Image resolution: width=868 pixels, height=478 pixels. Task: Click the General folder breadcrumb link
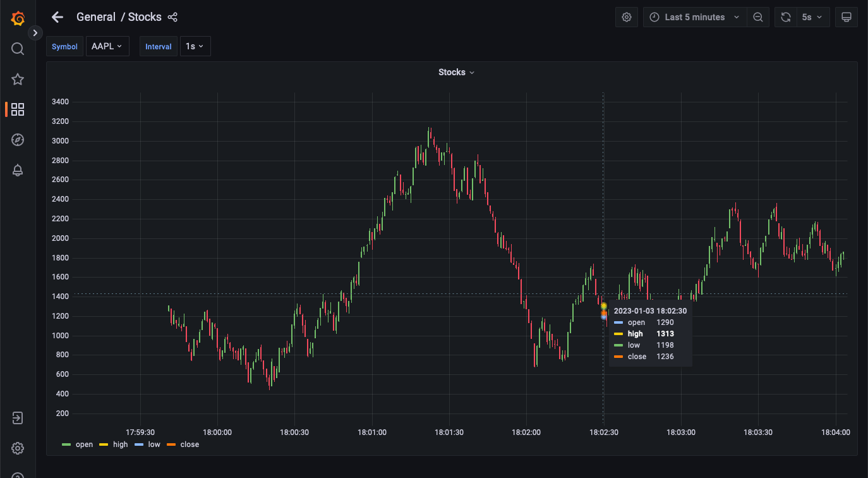click(95, 17)
